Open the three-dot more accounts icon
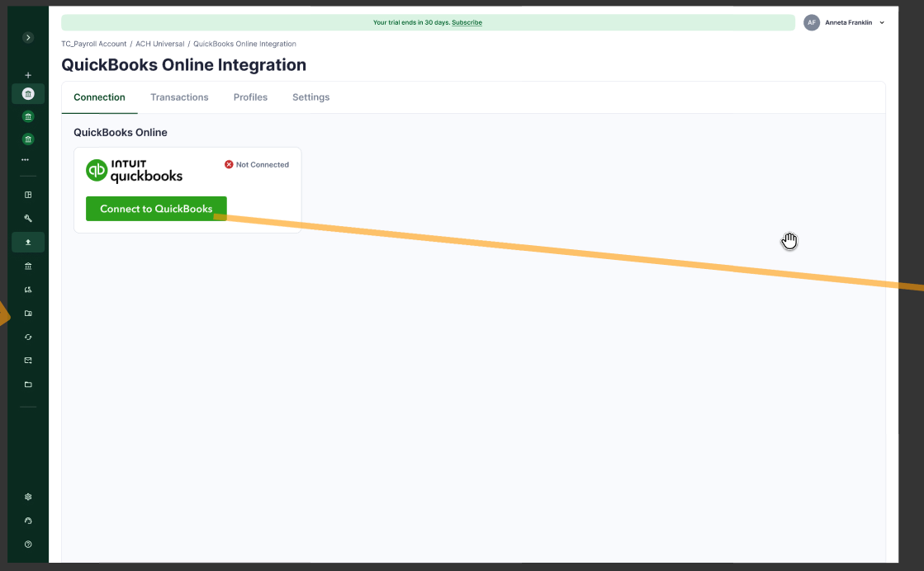The image size is (924, 571). pos(26,159)
